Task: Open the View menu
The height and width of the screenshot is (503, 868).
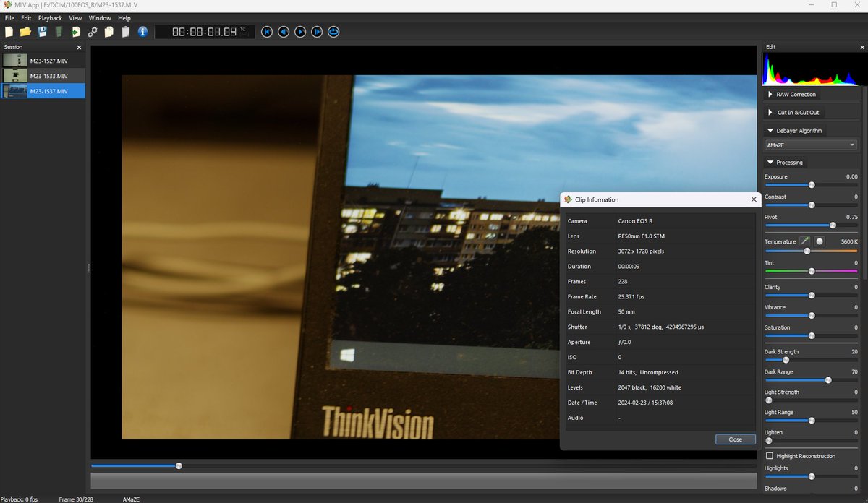Action: 75,17
